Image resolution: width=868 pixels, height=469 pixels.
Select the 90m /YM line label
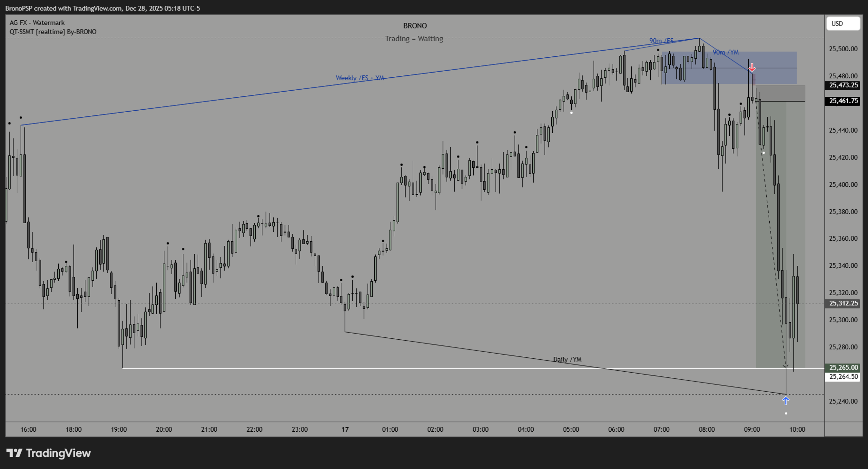click(726, 52)
